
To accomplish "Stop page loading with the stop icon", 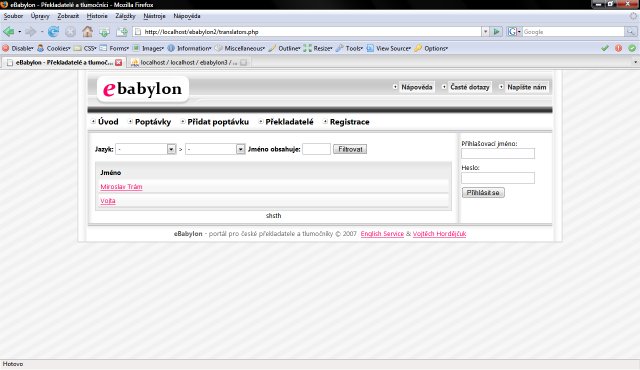I will [x=70, y=31].
